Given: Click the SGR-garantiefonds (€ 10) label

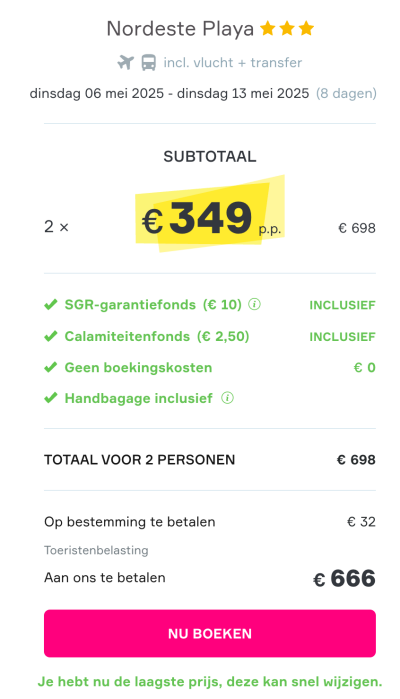Looking at the screenshot, I should coord(153,305).
